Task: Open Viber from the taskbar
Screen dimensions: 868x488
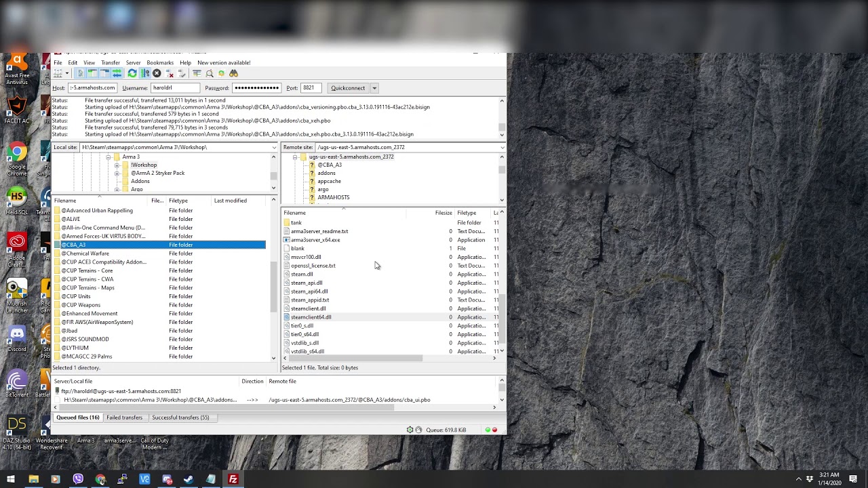Action: click(x=78, y=480)
